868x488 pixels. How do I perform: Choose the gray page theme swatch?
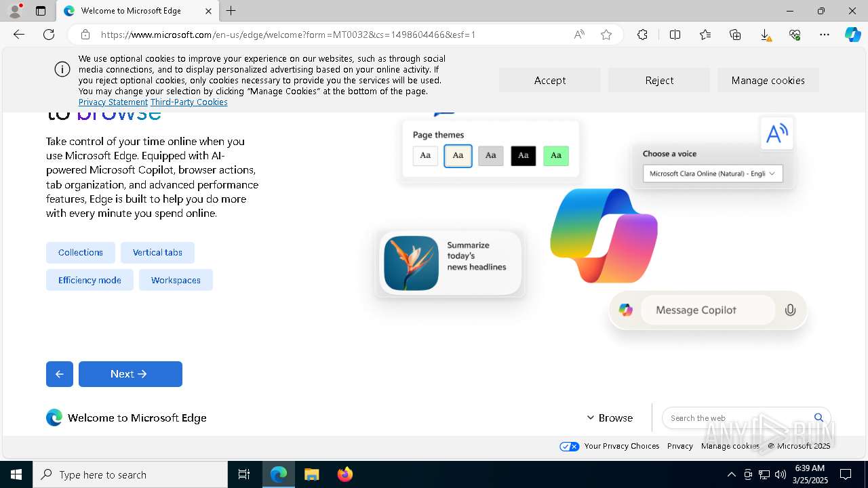pos(491,156)
